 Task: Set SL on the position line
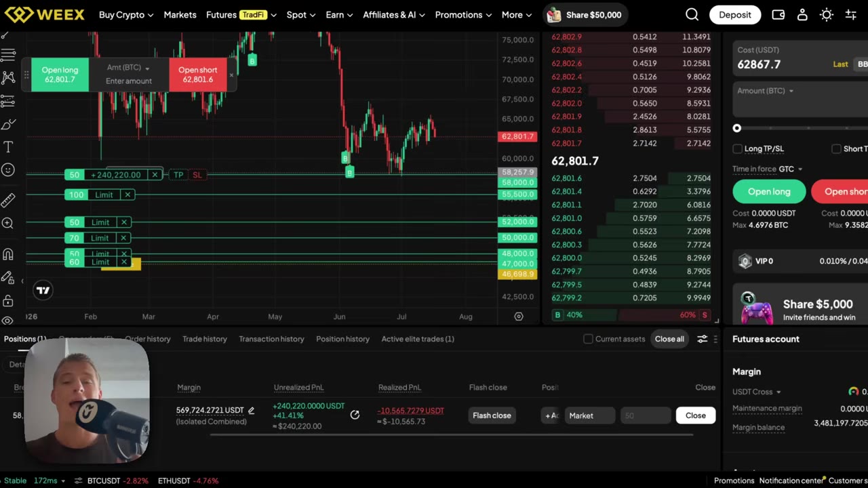(x=197, y=175)
